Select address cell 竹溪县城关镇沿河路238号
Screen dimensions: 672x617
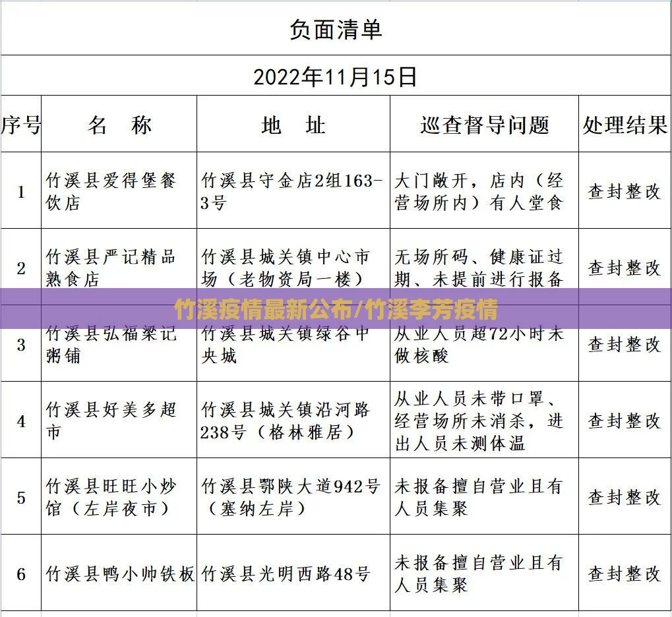[293, 420]
